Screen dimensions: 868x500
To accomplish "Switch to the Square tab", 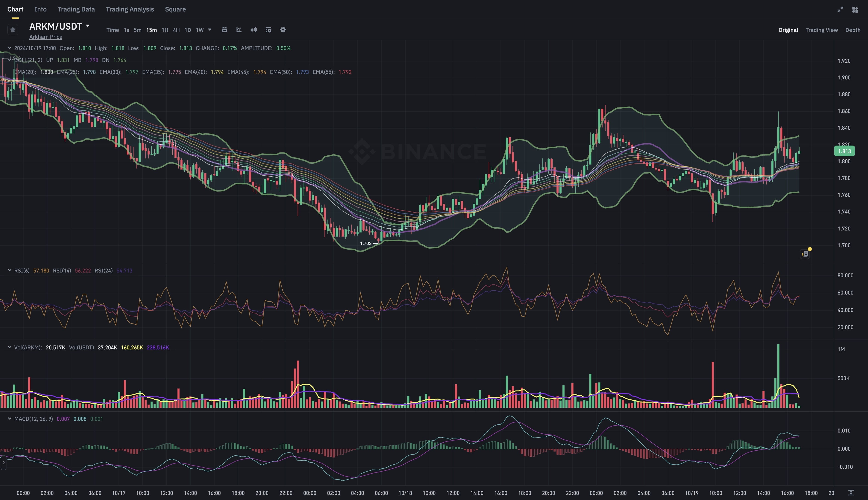I will point(175,9).
